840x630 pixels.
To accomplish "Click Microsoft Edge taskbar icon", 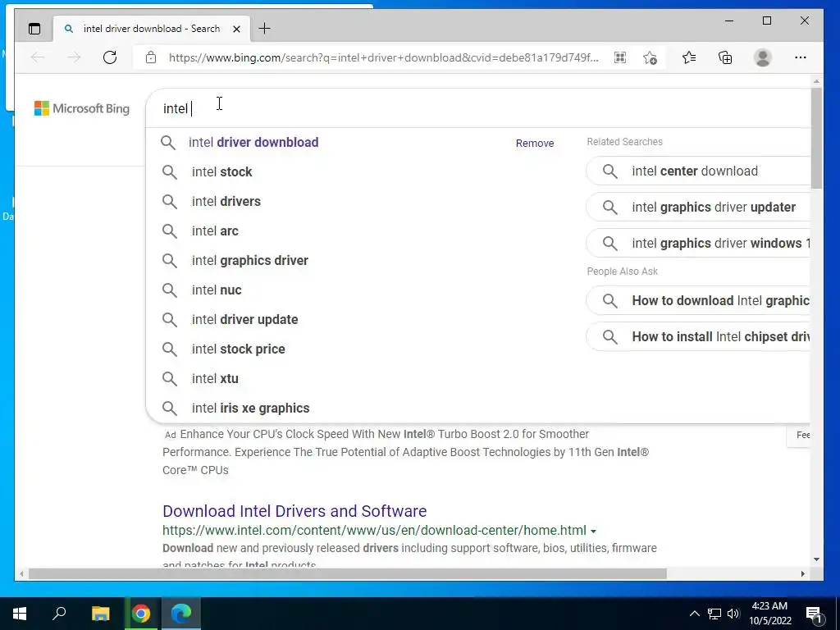I will click(181, 614).
